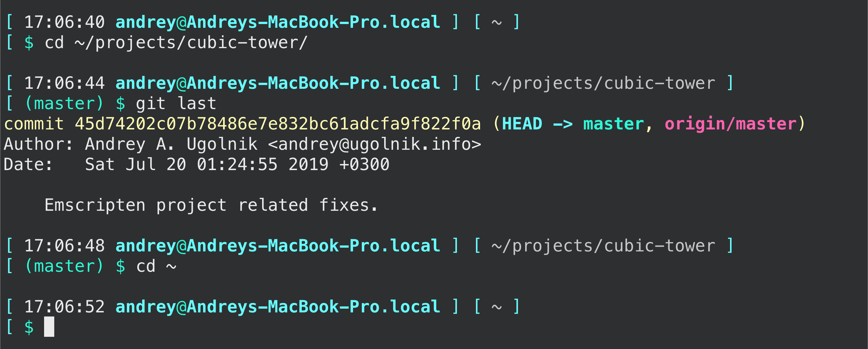Click 'cd ~/projects/cubic-tower/' command text
This screenshot has width=868, height=349.
coord(176,43)
